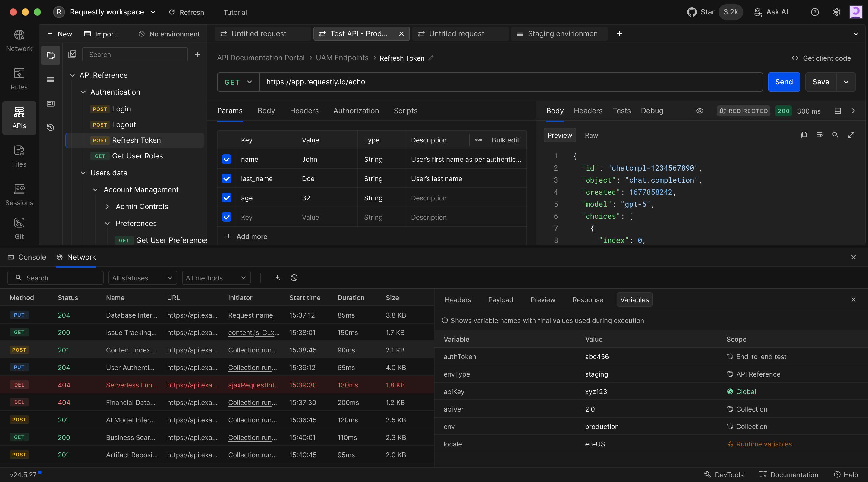This screenshot has height=482, width=868.
Task: Expand the Admin Controls folder
Action: coord(107,206)
